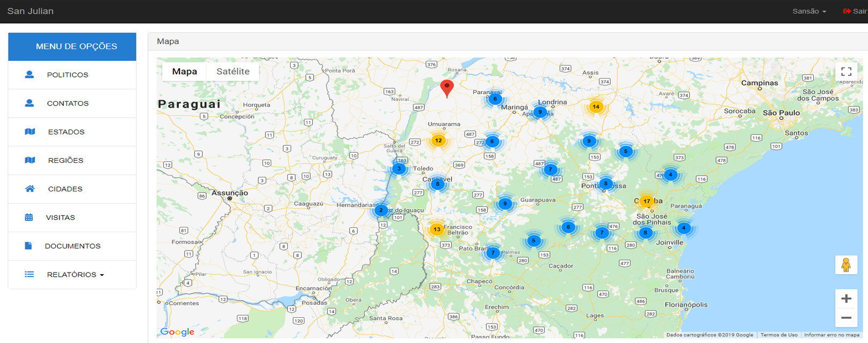Select the Street View pegman icon
Screen dimensions: 868x343
click(x=846, y=265)
